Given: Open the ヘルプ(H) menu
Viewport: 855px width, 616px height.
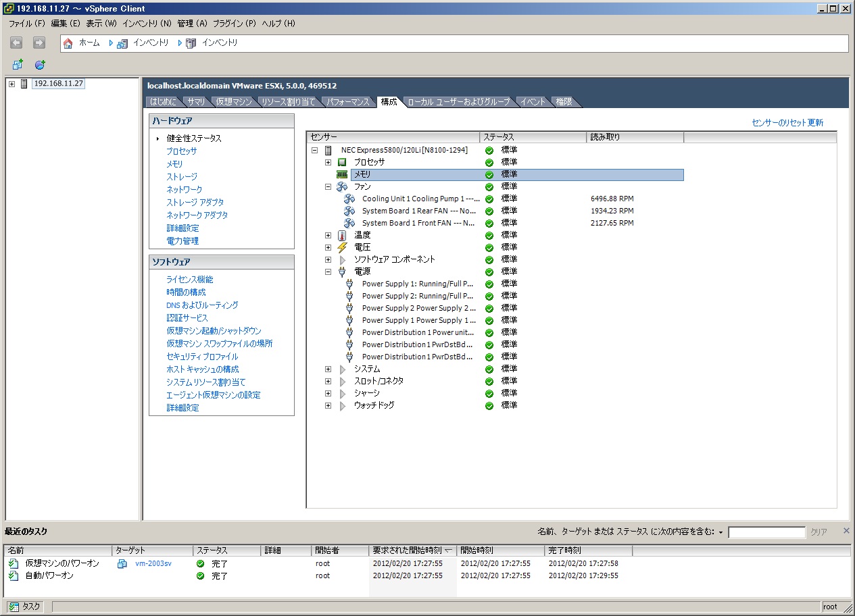Looking at the screenshot, I should click(x=278, y=23).
